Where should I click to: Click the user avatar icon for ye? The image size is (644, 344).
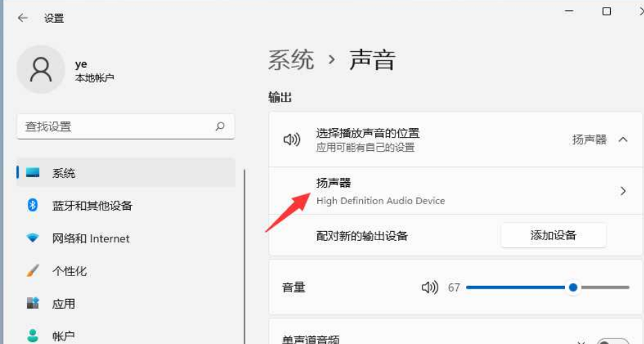pyautogui.click(x=41, y=69)
